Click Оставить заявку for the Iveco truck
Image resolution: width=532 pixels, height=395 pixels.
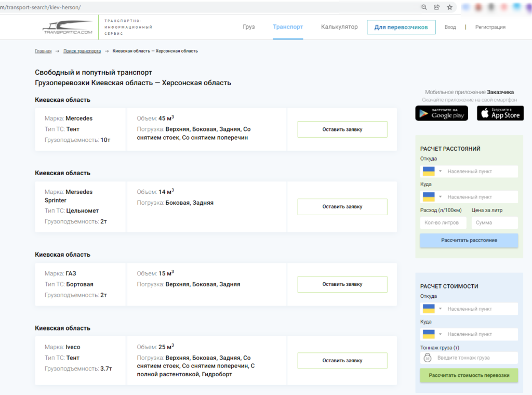click(x=342, y=360)
